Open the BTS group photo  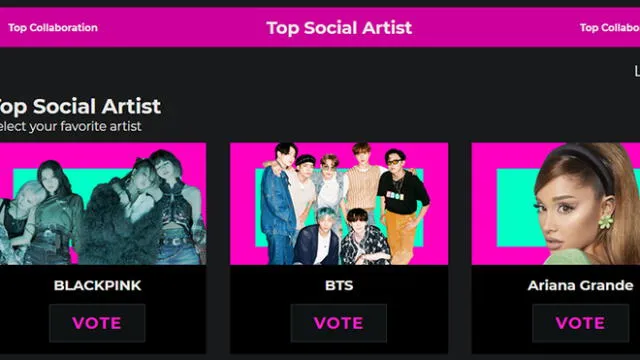(339, 203)
